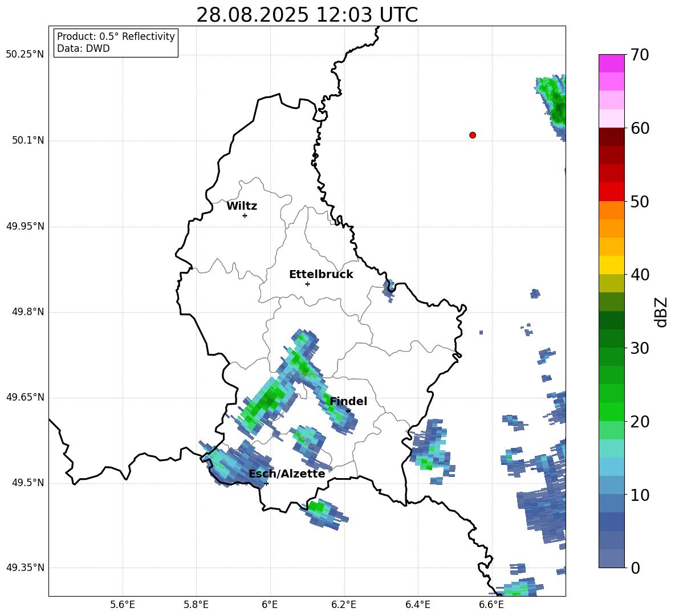This screenshot has width=675, height=616.
Task: Click the 70 colorbar tick label
Action: pyautogui.click(x=640, y=55)
